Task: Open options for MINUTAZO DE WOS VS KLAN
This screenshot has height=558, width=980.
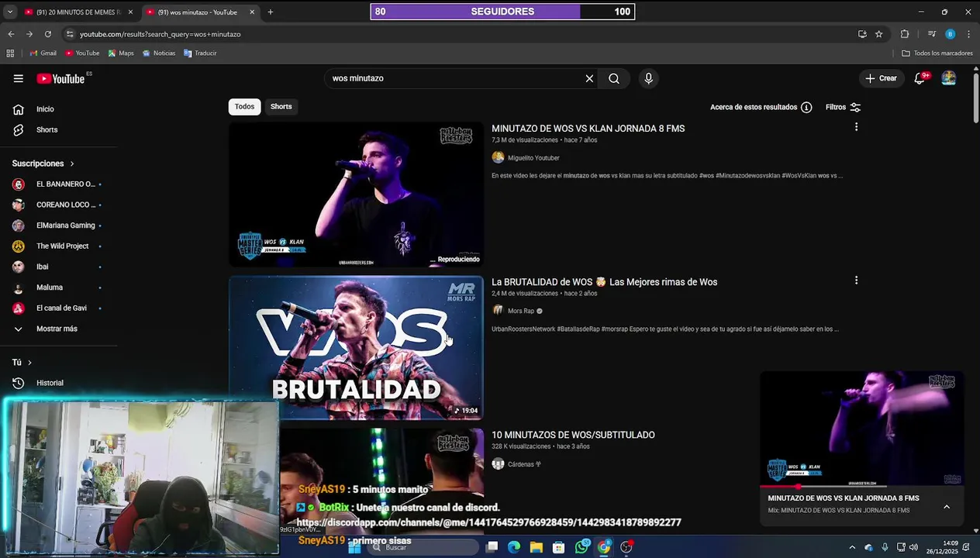Action: 856,127
